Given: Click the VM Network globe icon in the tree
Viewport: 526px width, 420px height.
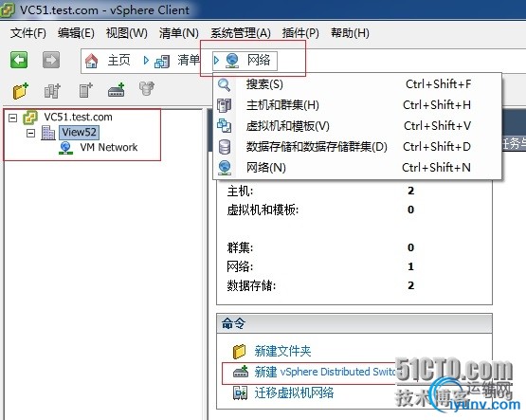Looking at the screenshot, I should 65,148.
